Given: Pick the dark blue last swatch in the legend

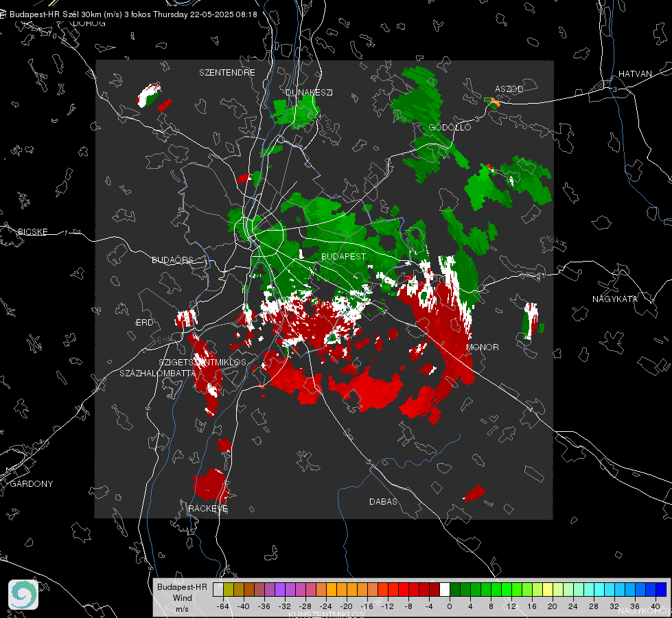Looking at the screenshot, I should [661, 590].
